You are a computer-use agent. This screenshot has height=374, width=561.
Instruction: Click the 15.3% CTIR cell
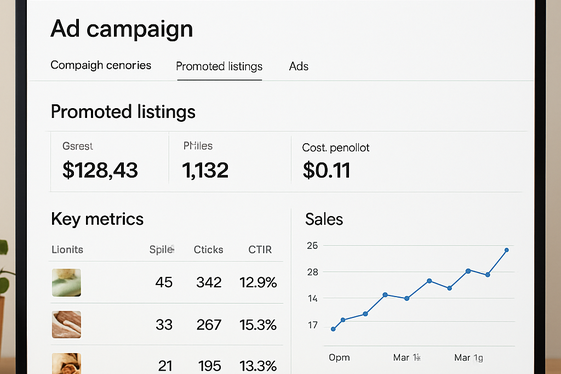pyautogui.click(x=258, y=325)
